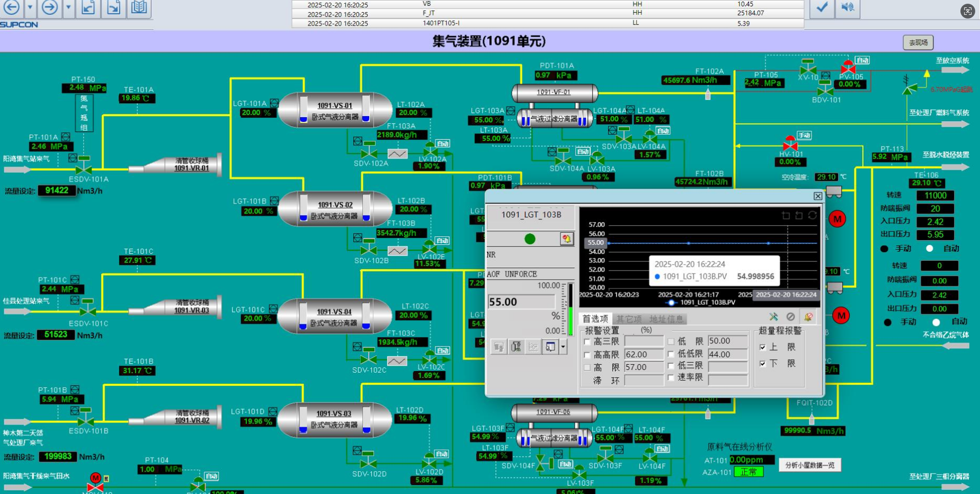The height and width of the screenshot is (494, 980).
Task: Enable the 低低限 alarm checkbox
Action: click(671, 354)
